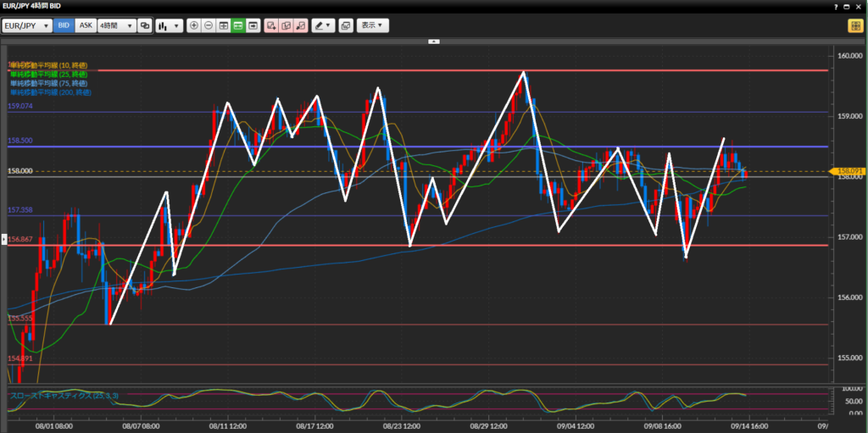
Task: Switch price display to BID
Action: point(64,25)
